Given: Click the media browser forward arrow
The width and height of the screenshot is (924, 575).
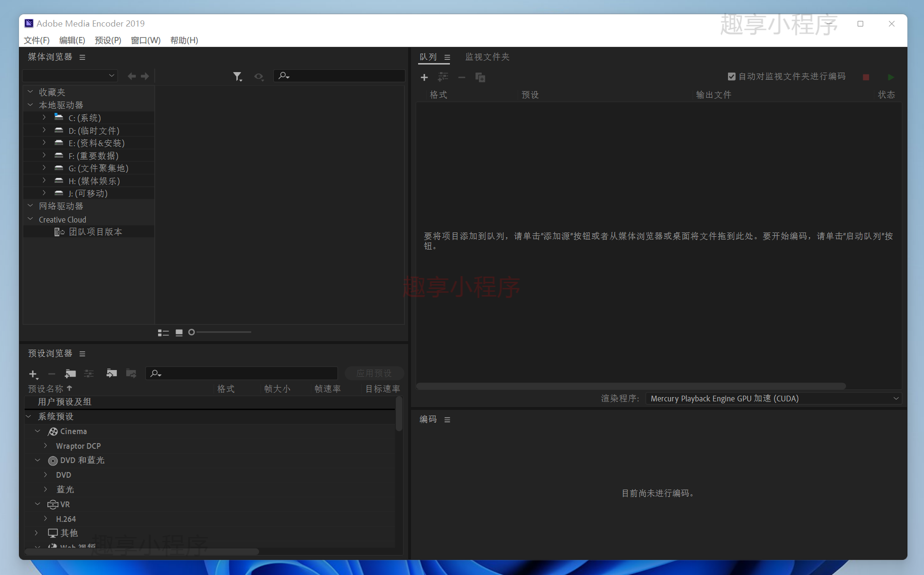Looking at the screenshot, I should point(145,76).
